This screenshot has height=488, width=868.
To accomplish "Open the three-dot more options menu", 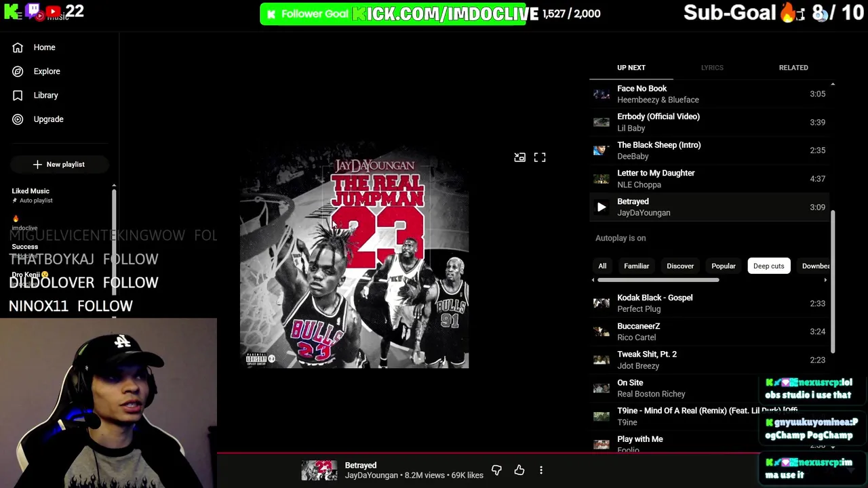I will (x=541, y=470).
